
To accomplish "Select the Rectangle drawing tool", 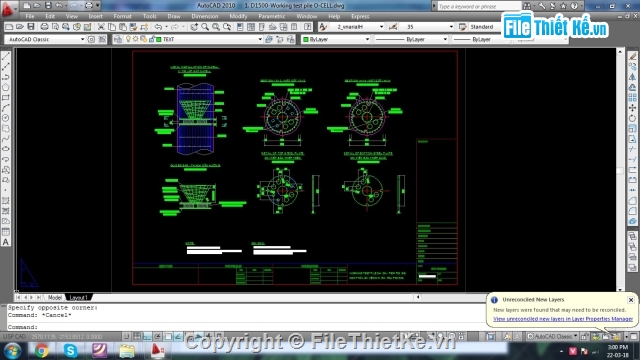I will coord(6,98).
